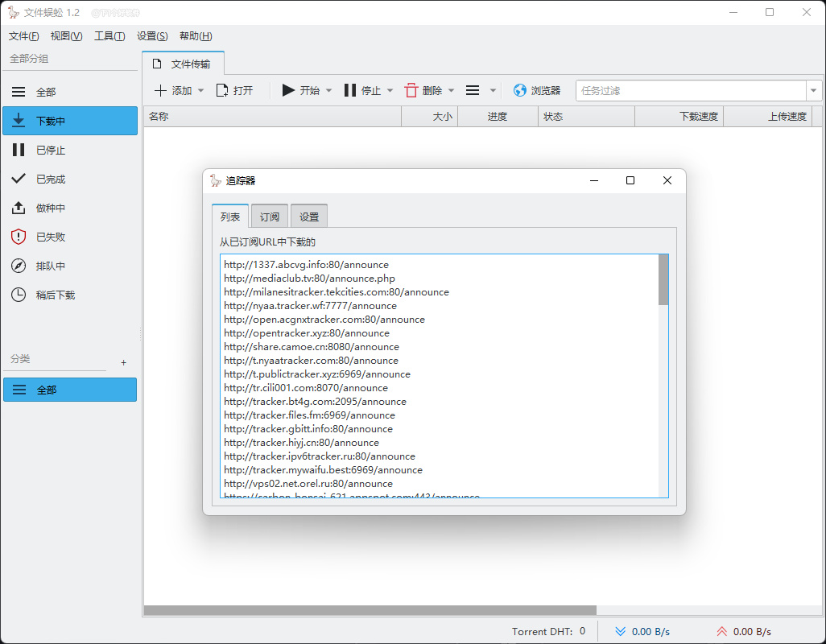Viewport: 826px width, 644px height.
Task: Open the 任务过滤 filter dropdown arrow
Action: 814,91
